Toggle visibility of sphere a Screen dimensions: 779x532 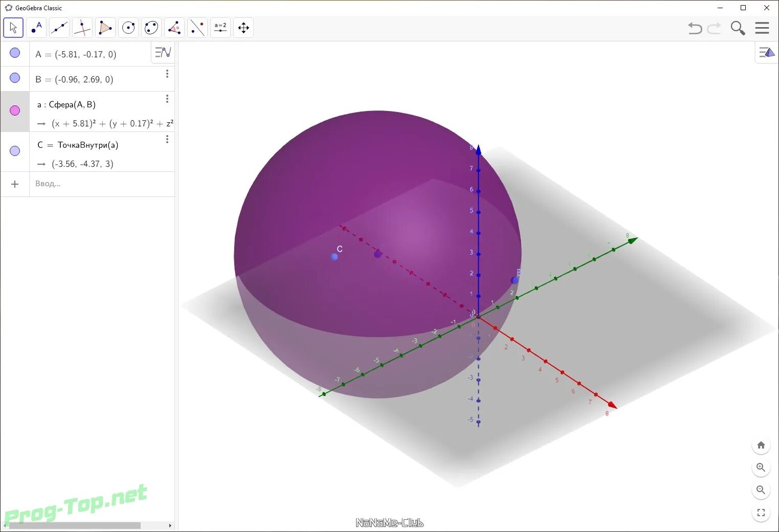coord(15,110)
